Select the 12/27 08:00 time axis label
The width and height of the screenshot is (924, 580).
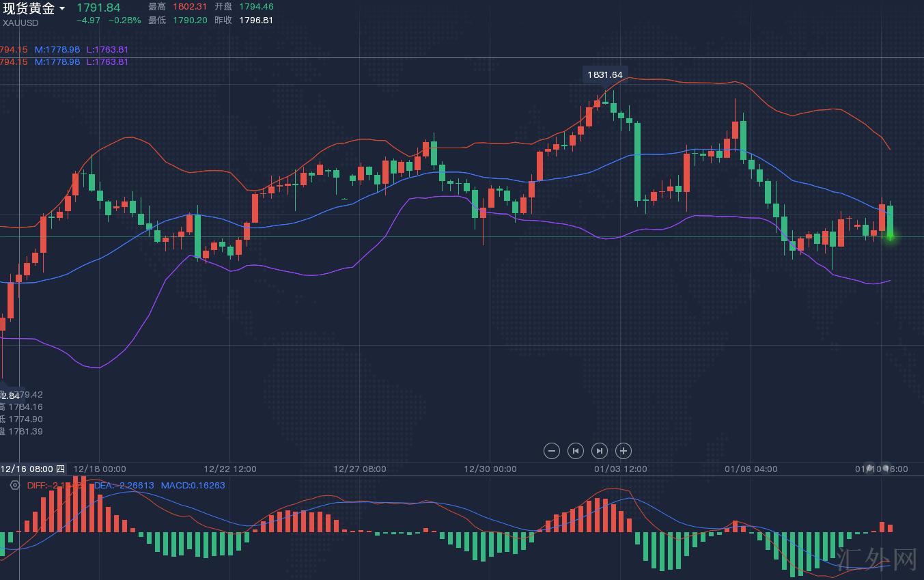[360, 469]
